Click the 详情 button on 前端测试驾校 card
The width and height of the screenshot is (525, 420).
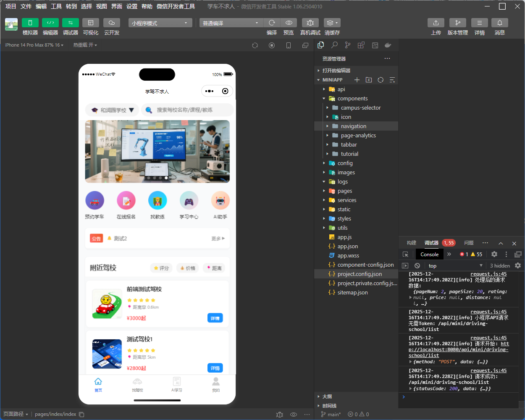coord(215,318)
